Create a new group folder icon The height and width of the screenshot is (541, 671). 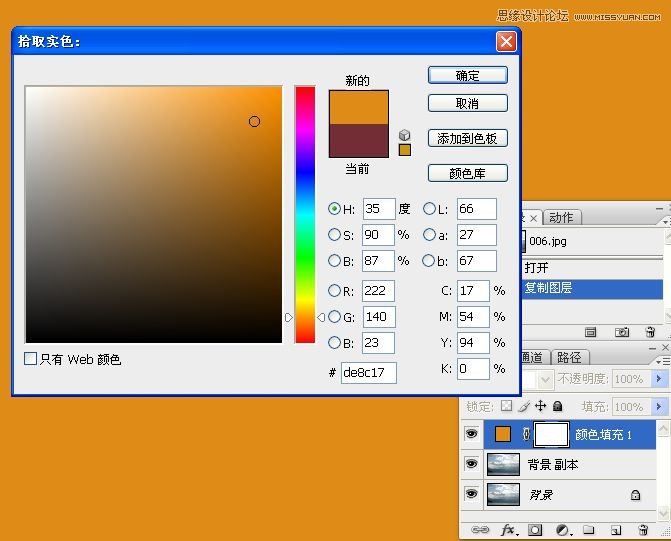coord(588,530)
